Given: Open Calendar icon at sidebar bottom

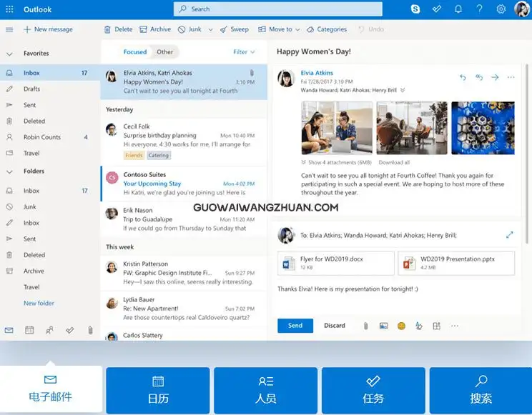Looking at the screenshot, I should tap(29, 330).
